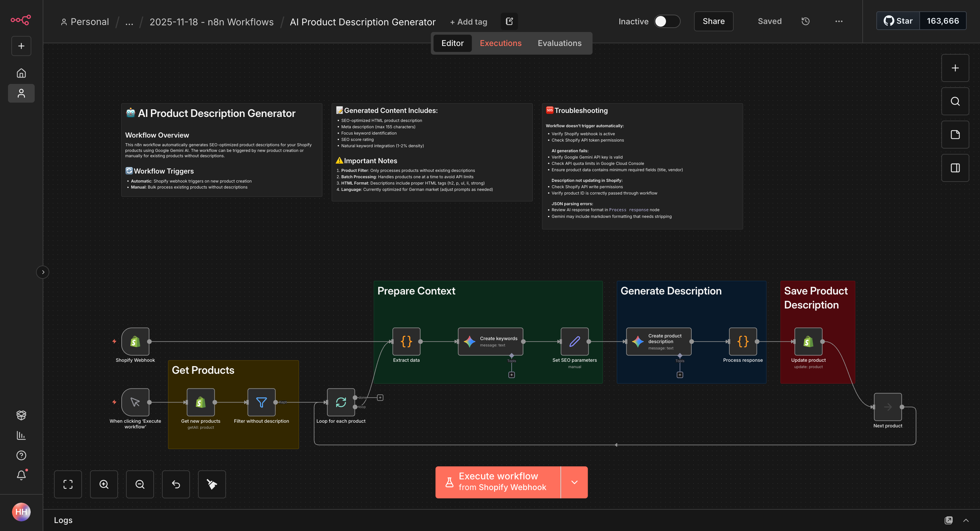Open node search magnifier on right panel
This screenshot has width=980, height=531.
(955, 101)
